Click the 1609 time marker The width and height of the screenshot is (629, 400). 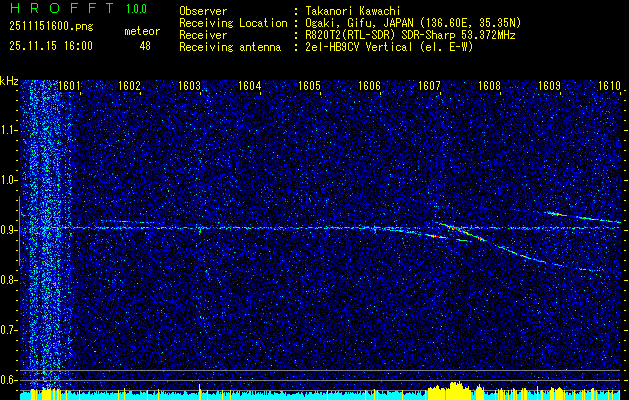coord(549,86)
